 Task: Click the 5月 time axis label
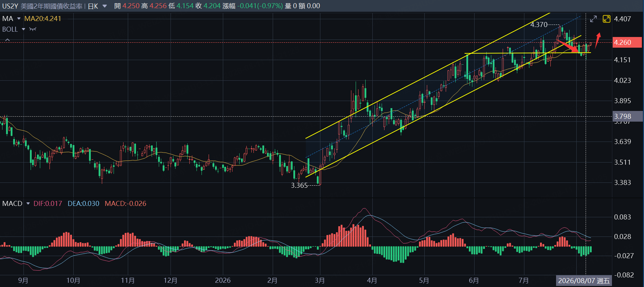tap(424, 281)
